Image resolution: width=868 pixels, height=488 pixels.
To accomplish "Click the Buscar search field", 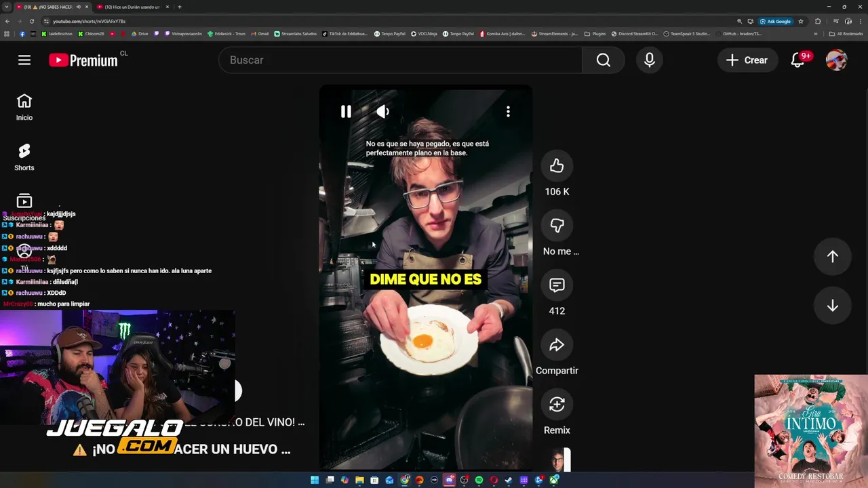I will (x=400, y=60).
